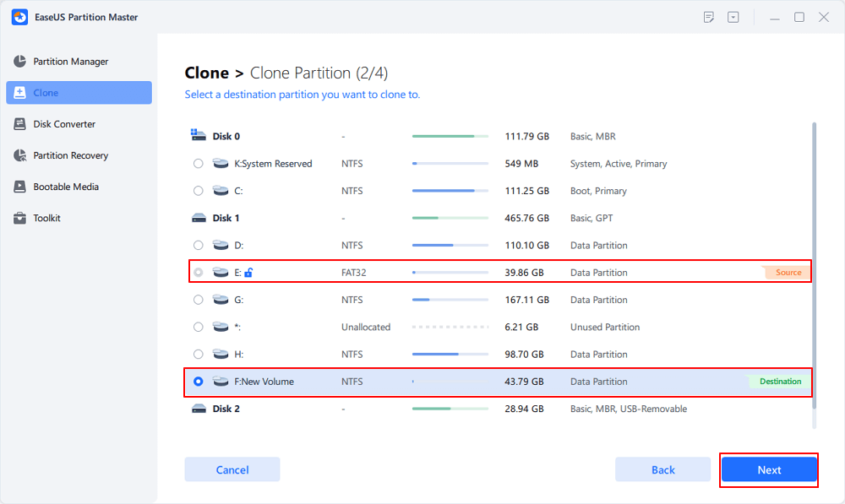Screen dimensions: 845x504
Task: Click the 43.79 GB size value
Action: point(524,382)
